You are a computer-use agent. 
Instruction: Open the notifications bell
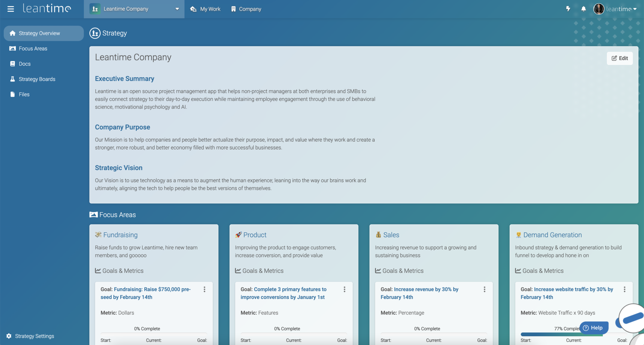[x=583, y=9]
